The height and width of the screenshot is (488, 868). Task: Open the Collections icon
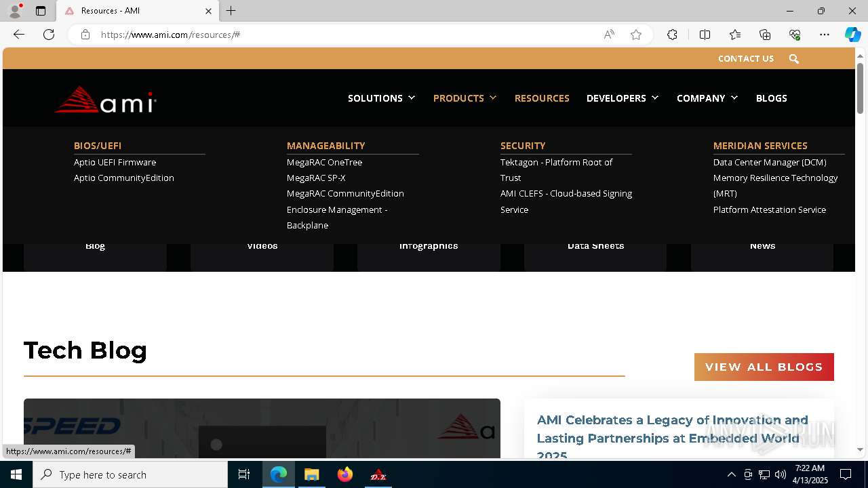(x=765, y=35)
